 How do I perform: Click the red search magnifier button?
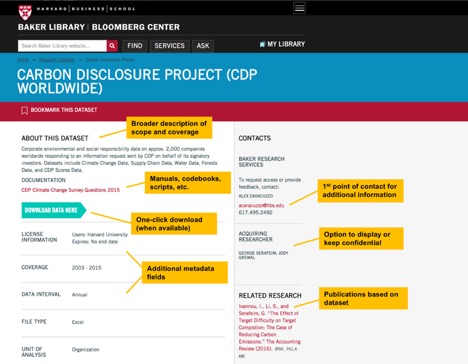point(112,46)
